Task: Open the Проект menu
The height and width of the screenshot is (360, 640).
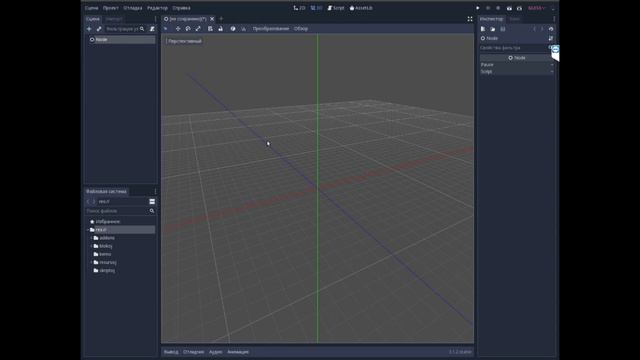Action: pyautogui.click(x=111, y=8)
